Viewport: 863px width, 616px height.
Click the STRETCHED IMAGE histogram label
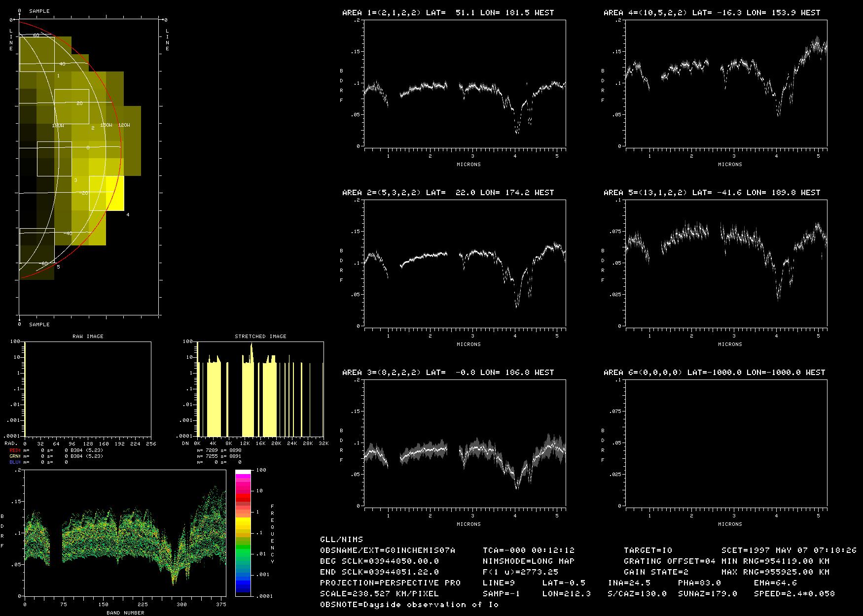[x=260, y=337]
